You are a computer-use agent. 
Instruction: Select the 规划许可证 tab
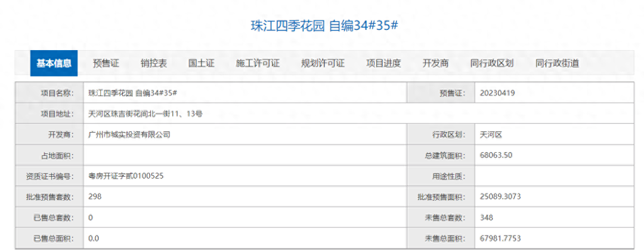[x=323, y=63]
